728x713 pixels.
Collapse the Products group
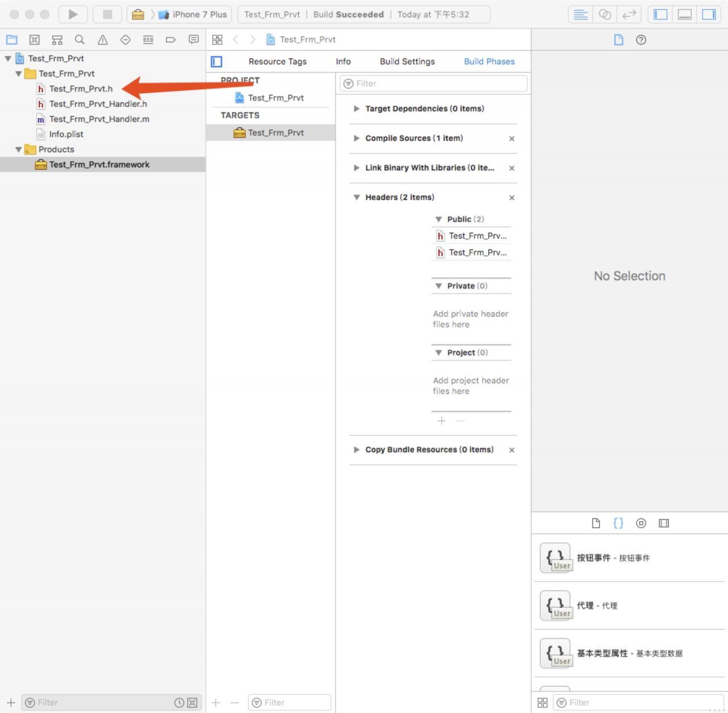pos(19,150)
